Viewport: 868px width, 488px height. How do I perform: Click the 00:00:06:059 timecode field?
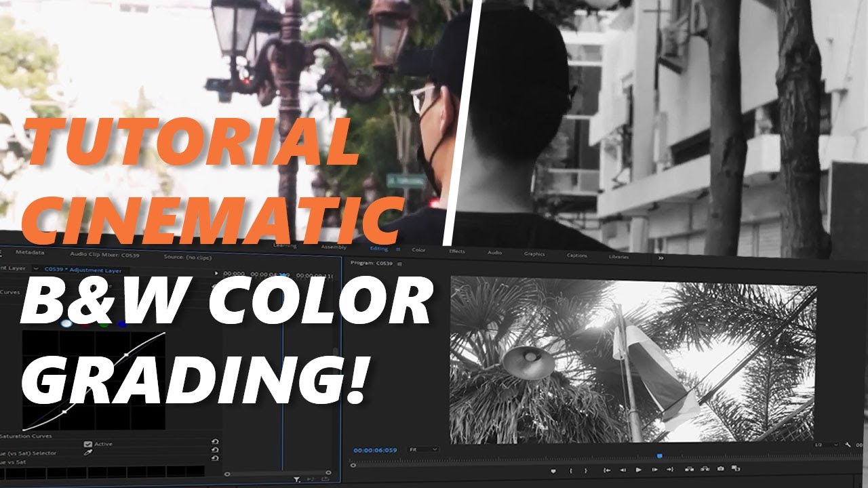(376, 449)
